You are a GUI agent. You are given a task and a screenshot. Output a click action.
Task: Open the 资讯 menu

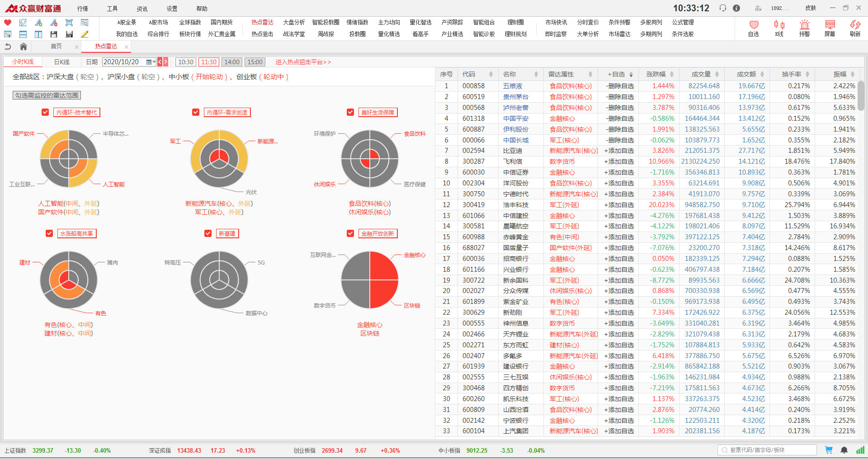click(142, 9)
